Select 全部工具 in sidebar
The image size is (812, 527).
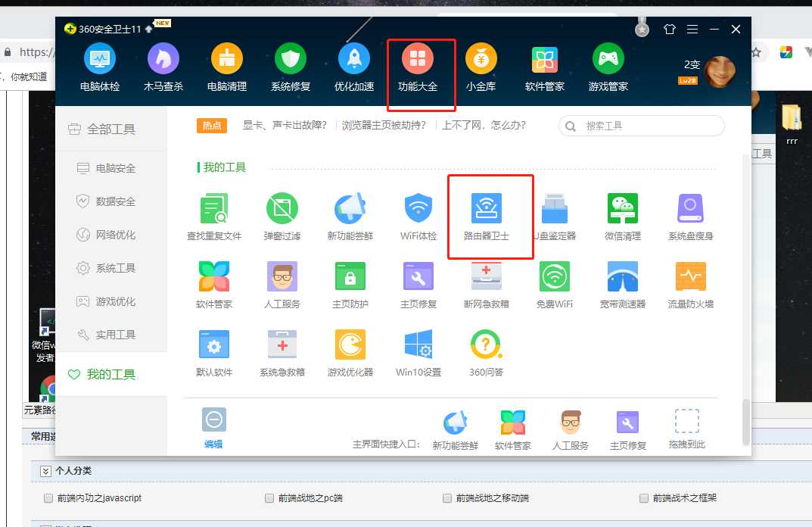click(111, 129)
